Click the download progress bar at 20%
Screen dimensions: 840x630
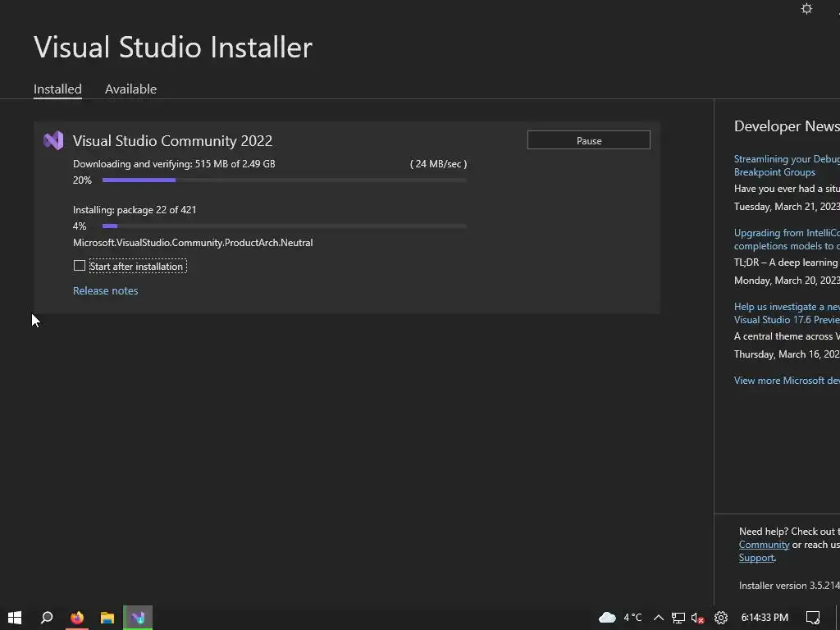(284, 180)
